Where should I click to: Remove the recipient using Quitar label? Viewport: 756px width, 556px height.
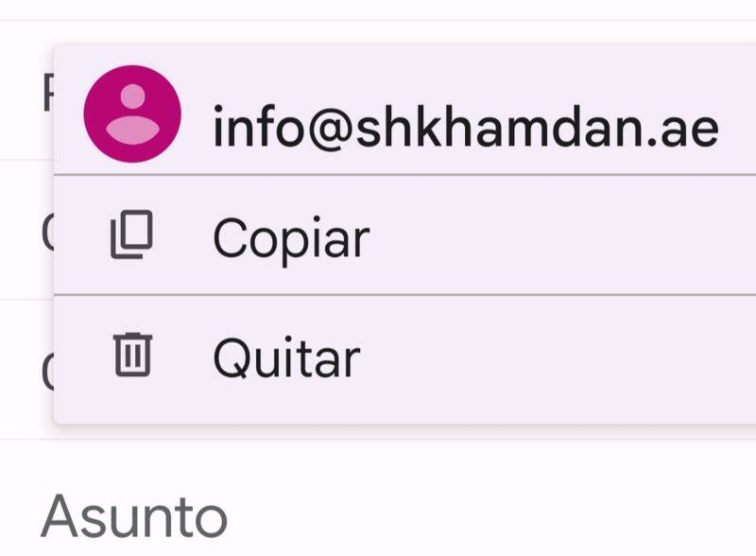(286, 357)
